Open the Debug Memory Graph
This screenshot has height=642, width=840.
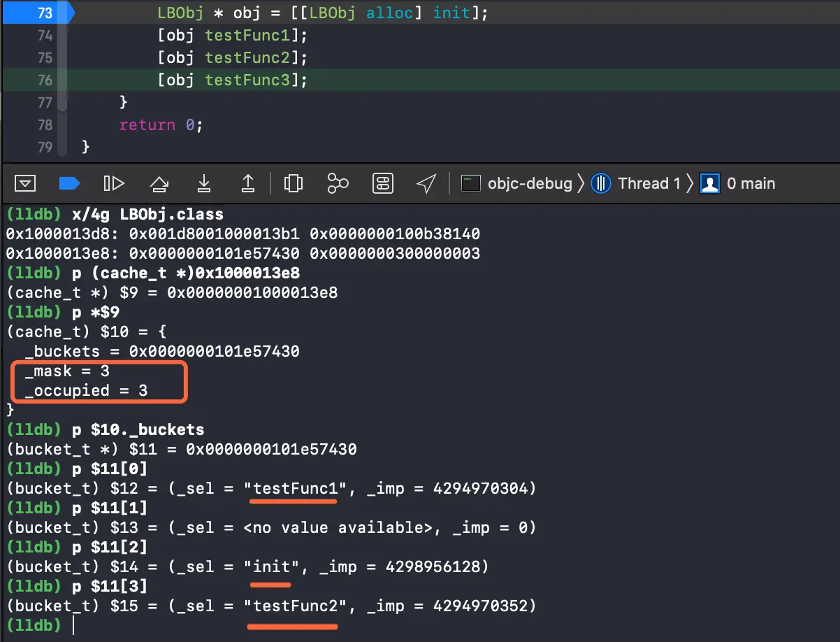pyautogui.click(x=338, y=183)
